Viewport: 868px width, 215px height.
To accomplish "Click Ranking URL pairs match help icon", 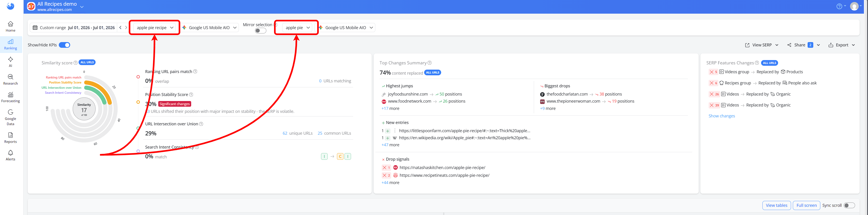I will coord(195,72).
